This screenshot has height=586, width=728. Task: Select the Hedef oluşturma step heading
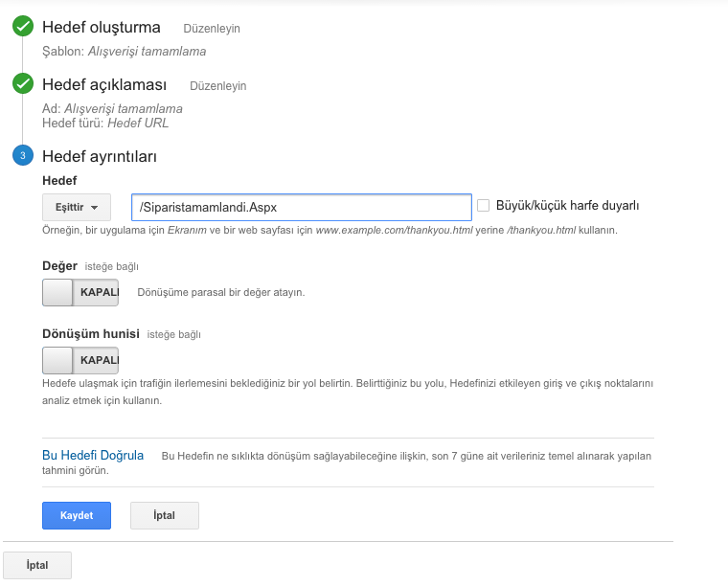click(x=102, y=27)
